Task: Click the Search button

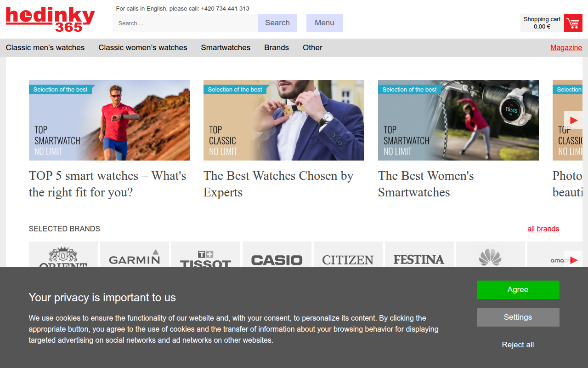Action: coord(277,23)
